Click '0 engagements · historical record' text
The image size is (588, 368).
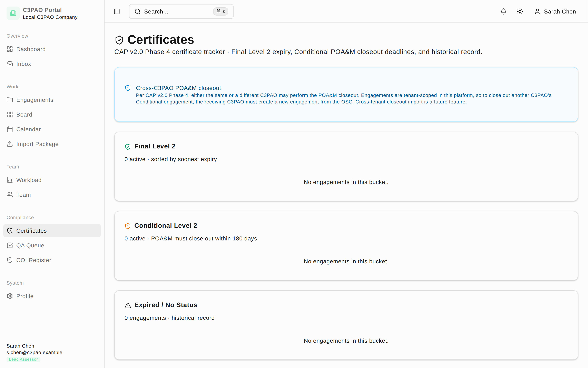coord(170,318)
